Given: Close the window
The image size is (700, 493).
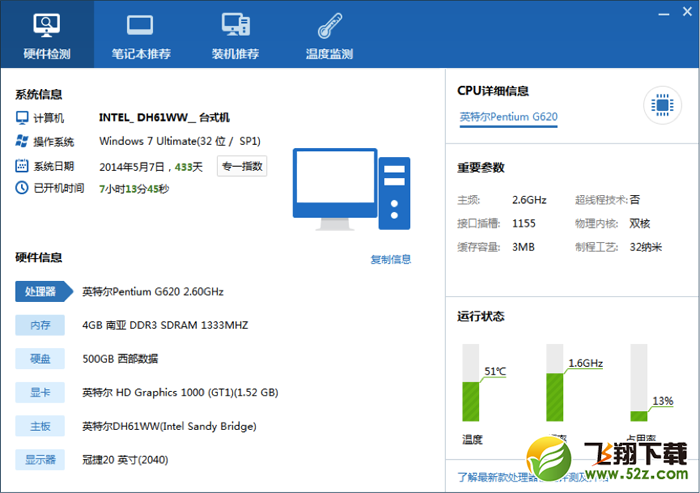Looking at the screenshot, I should (688, 12).
